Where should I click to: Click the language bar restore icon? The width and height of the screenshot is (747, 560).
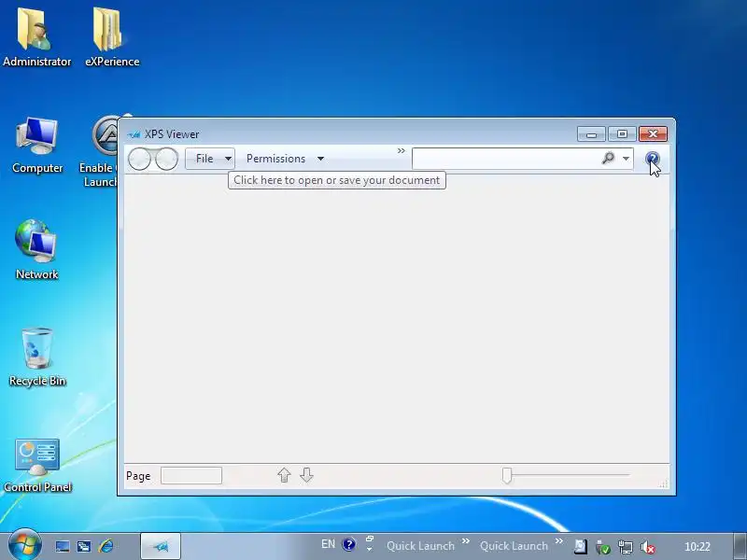(x=370, y=539)
